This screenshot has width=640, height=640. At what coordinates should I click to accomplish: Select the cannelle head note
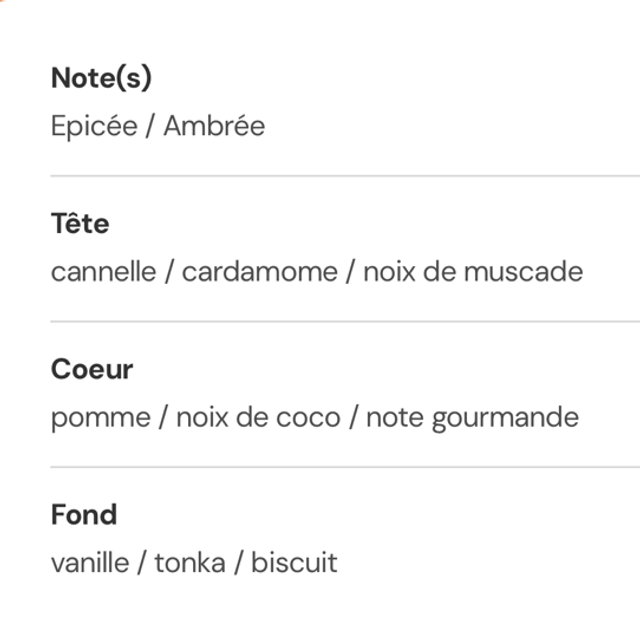point(103,271)
